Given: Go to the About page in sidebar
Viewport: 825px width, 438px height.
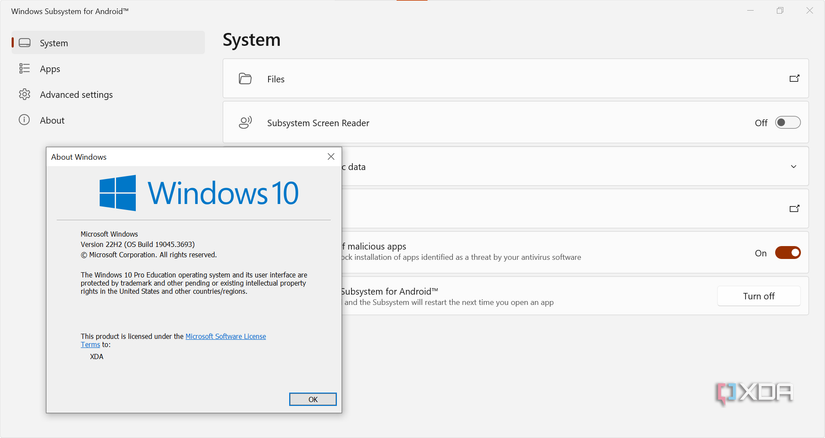Looking at the screenshot, I should (52, 121).
